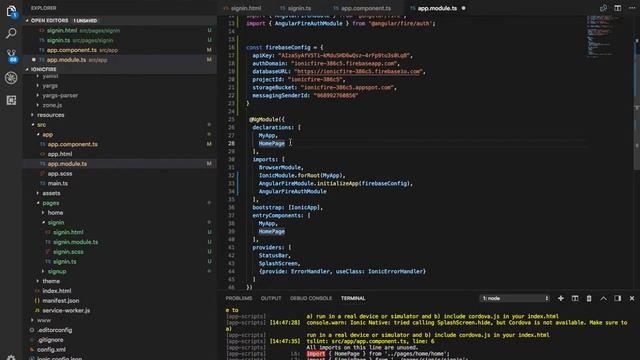The image size is (640, 360).
Task: Expand the resources folder
Action: point(50,115)
